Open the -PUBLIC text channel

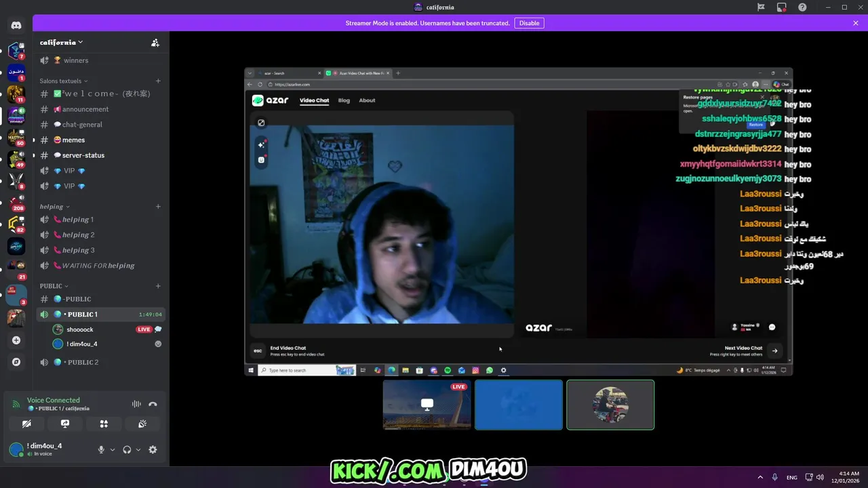click(100, 299)
